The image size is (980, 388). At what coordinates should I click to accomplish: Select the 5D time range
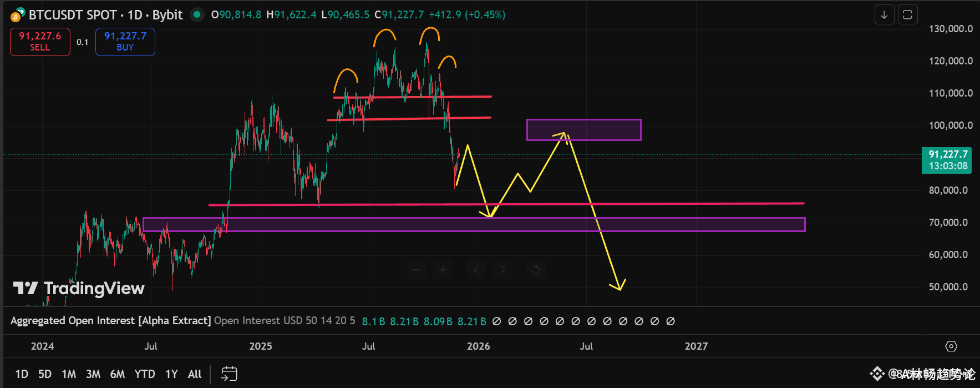[45, 374]
